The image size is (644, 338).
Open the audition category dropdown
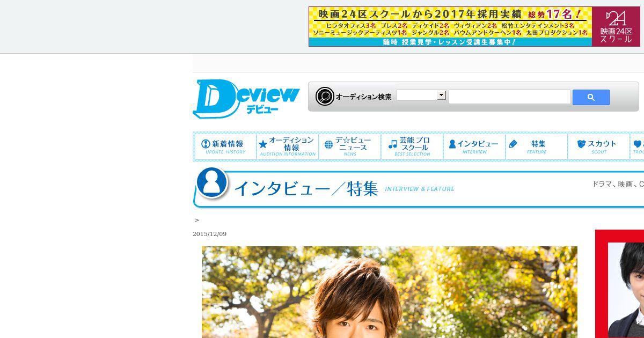click(x=421, y=95)
